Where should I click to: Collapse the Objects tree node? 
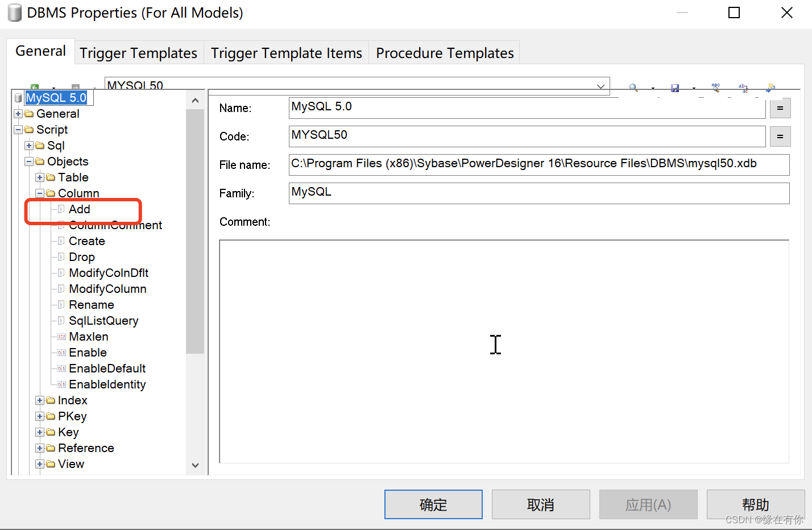click(29, 162)
